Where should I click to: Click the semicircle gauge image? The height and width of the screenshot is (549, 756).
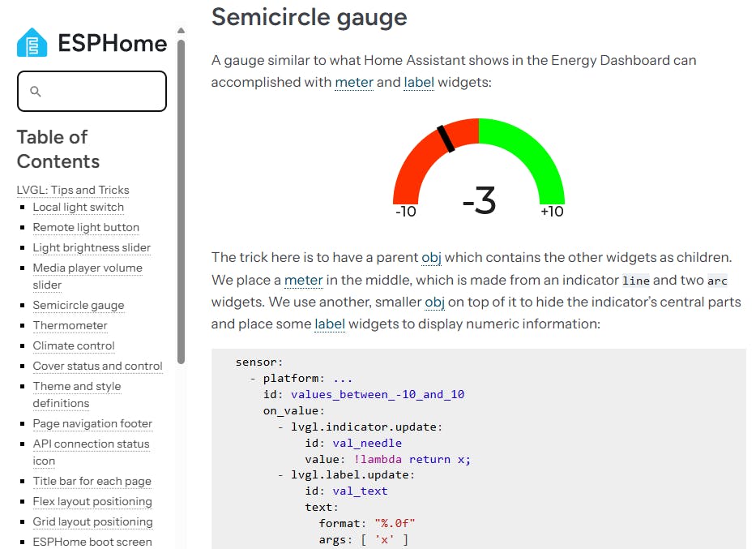(x=478, y=169)
